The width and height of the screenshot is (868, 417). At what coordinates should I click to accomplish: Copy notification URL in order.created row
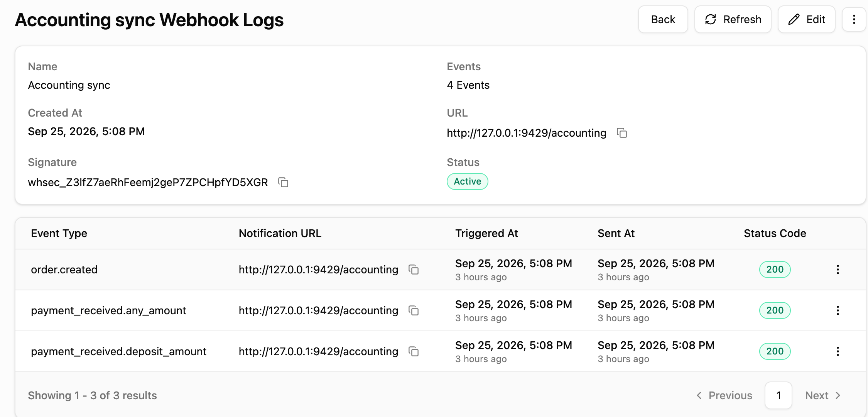click(x=414, y=270)
